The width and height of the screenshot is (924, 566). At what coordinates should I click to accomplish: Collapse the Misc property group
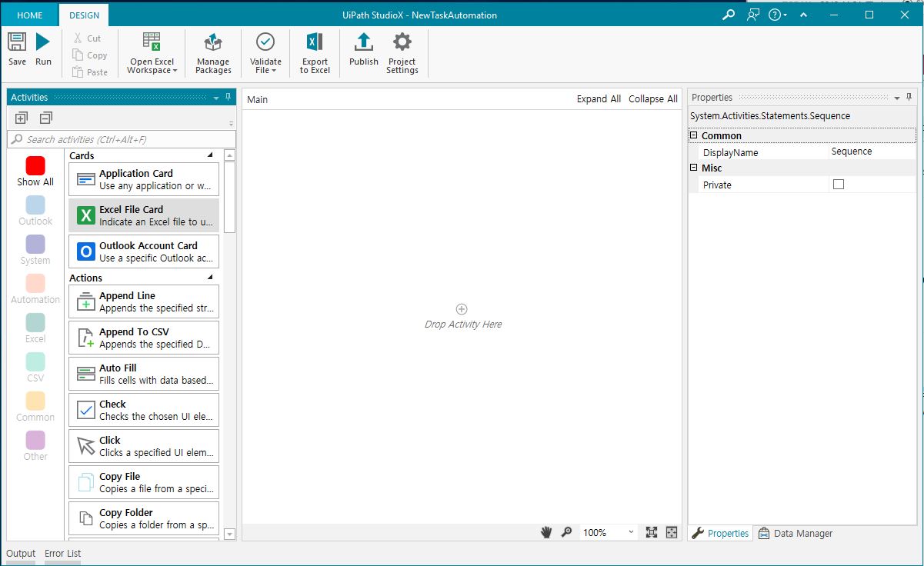click(693, 168)
